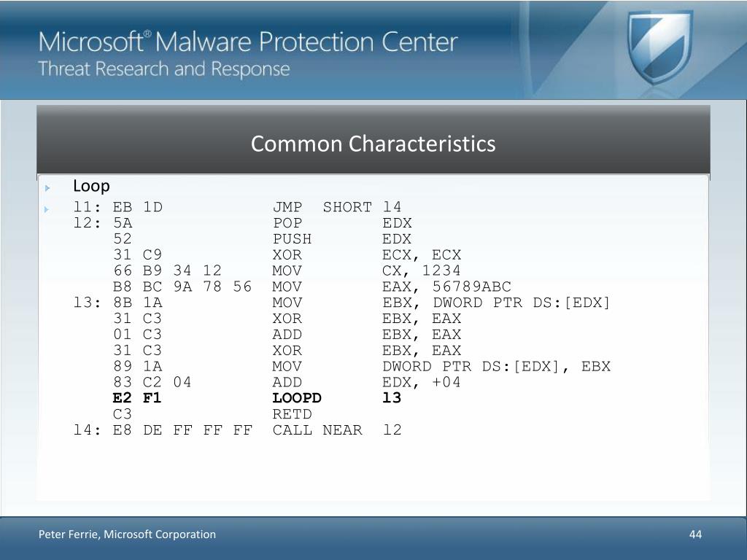Click the ADD EDX, +04 line
This screenshot has width=747, height=560.
click(366, 382)
